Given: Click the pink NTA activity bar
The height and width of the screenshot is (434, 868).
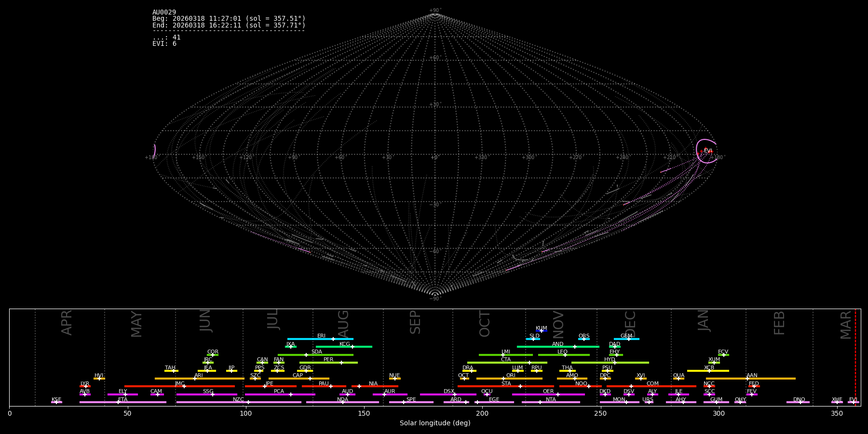Looking at the screenshot, I should point(551,402).
